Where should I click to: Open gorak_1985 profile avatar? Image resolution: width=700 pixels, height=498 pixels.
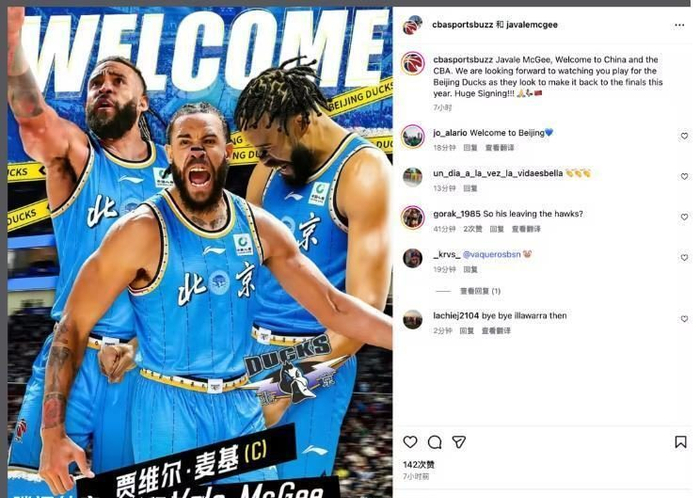tap(412, 217)
